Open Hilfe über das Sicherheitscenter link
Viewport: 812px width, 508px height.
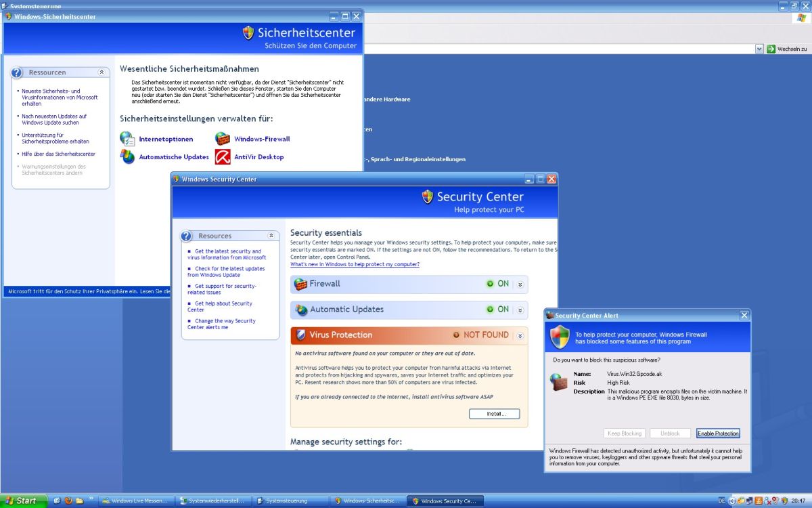point(58,154)
